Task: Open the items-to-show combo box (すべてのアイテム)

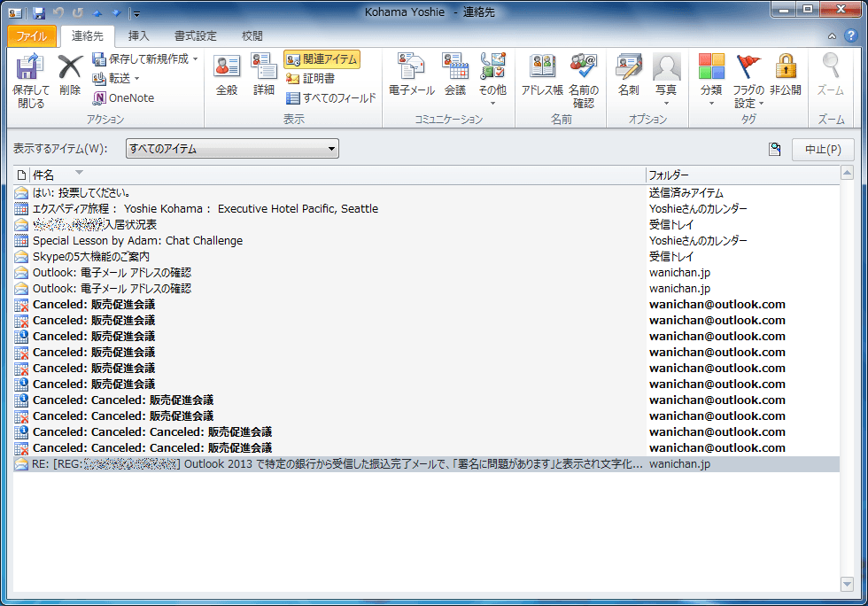Action: pos(232,149)
